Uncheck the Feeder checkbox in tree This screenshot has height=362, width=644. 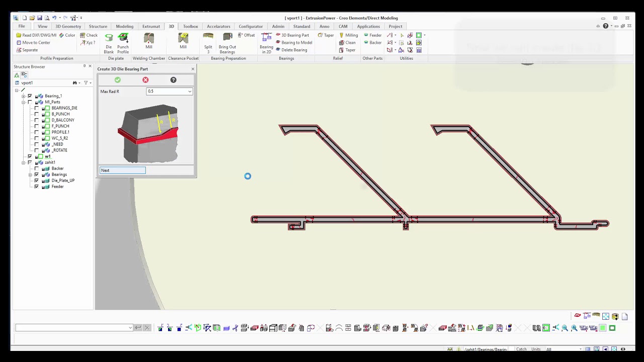(36, 187)
